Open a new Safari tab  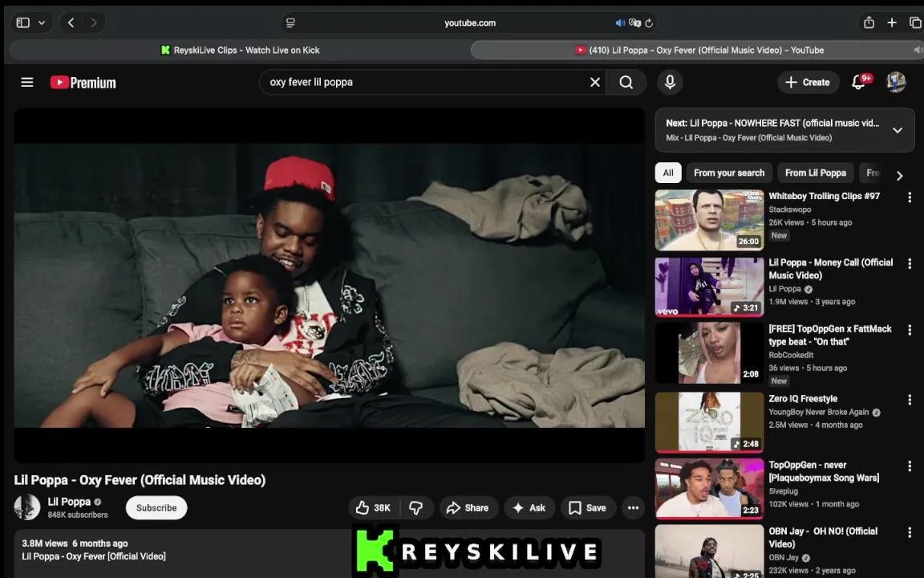[x=892, y=22]
